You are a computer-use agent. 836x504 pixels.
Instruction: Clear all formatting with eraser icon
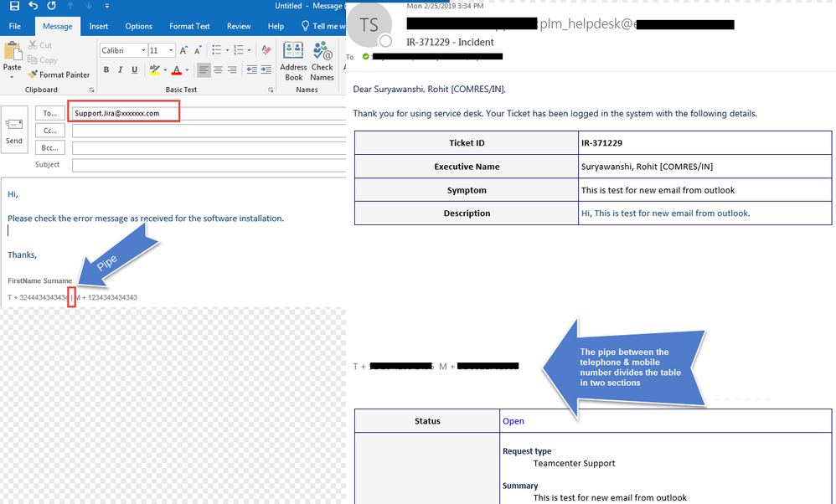[266, 50]
